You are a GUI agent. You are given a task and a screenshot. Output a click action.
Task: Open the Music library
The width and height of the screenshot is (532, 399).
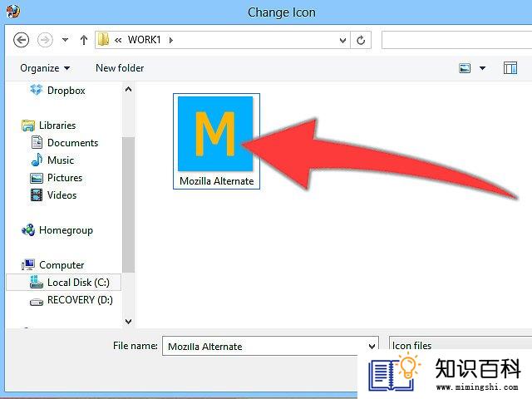point(61,160)
